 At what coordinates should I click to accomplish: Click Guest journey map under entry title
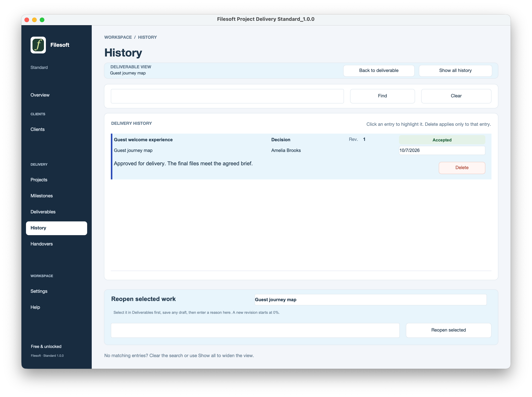point(133,150)
